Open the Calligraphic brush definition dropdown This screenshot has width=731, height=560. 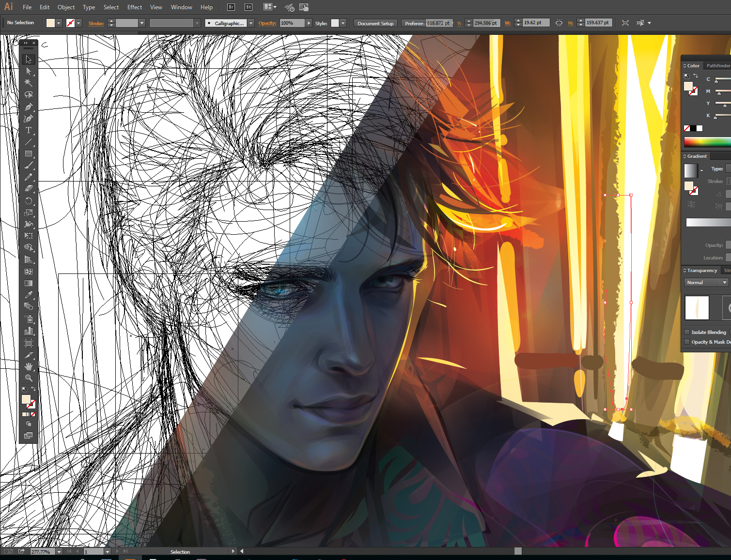pos(251,23)
